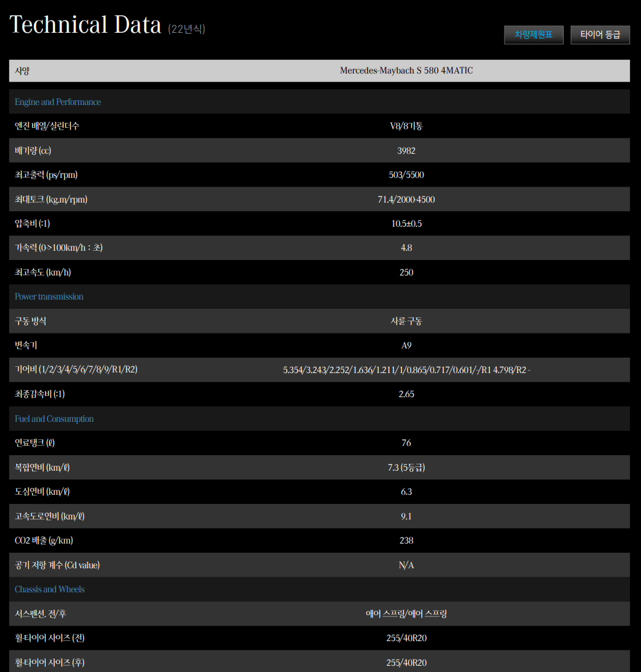641x672 pixels.
Task: Select the 고속도로연비 (km/ℓ) label
Action: point(49,516)
